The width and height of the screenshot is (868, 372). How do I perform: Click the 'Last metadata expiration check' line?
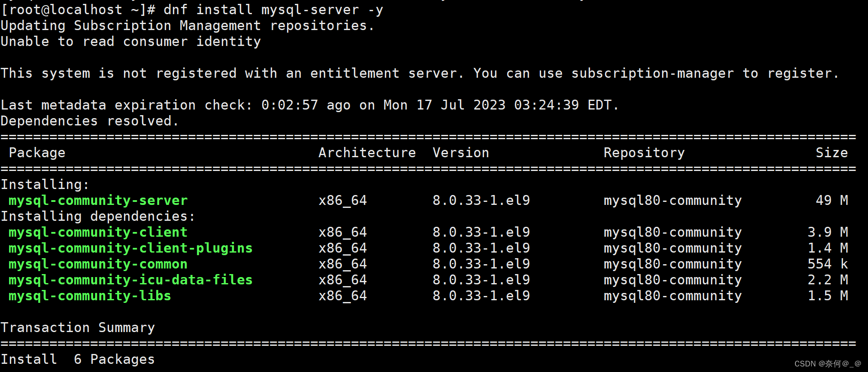[x=309, y=105]
